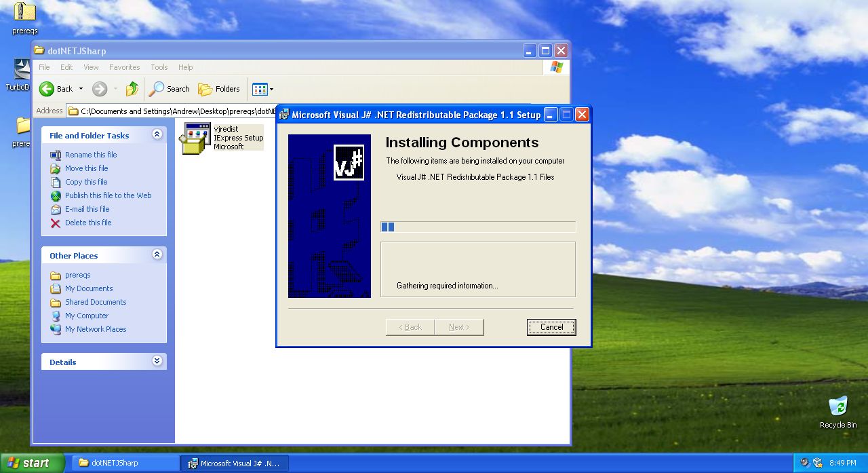Open the View menu
The image size is (868, 473).
point(91,67)
